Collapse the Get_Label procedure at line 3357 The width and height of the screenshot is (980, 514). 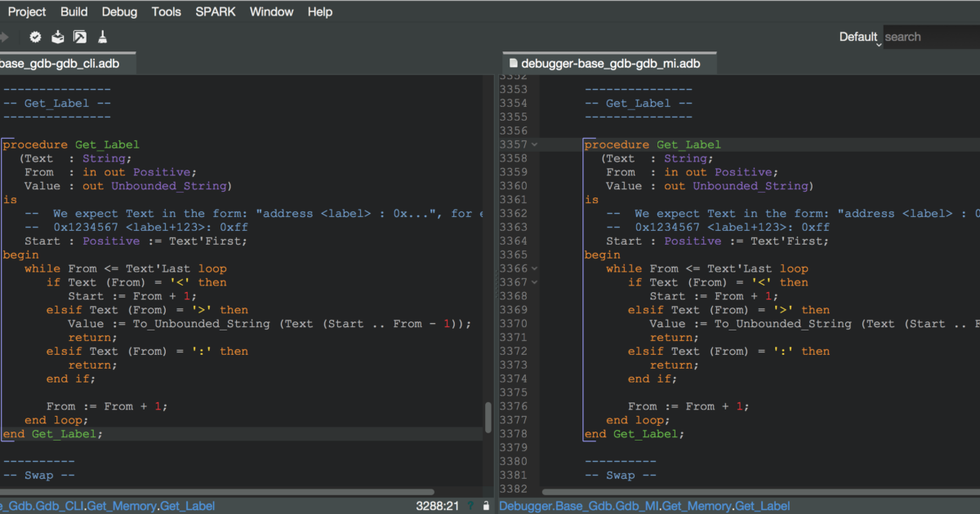[x=535, y=144]
